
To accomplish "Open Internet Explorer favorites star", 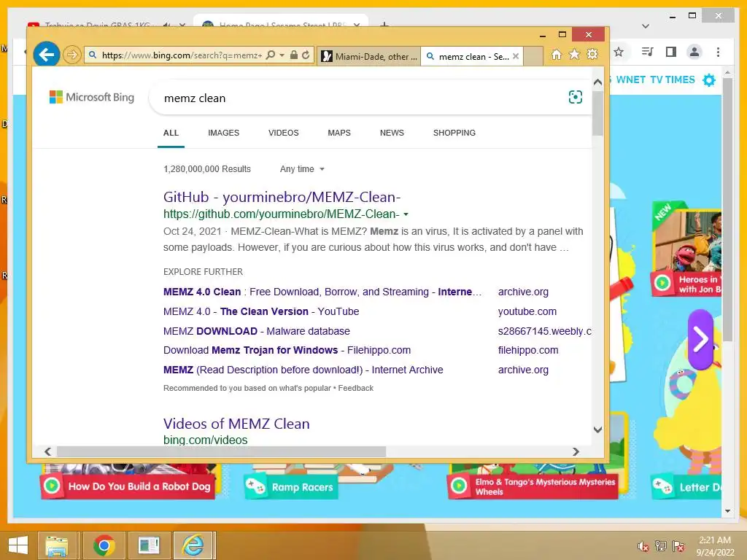I will point(575,55).
